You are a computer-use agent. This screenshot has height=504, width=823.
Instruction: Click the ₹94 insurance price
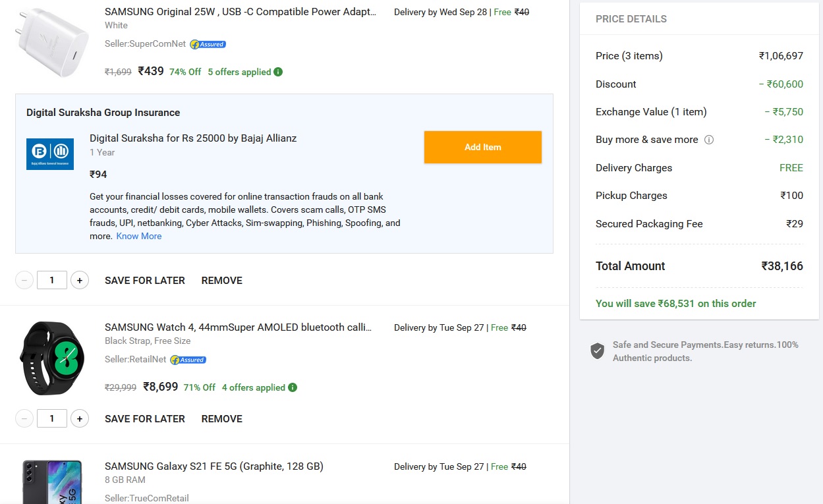coord(98,175)
